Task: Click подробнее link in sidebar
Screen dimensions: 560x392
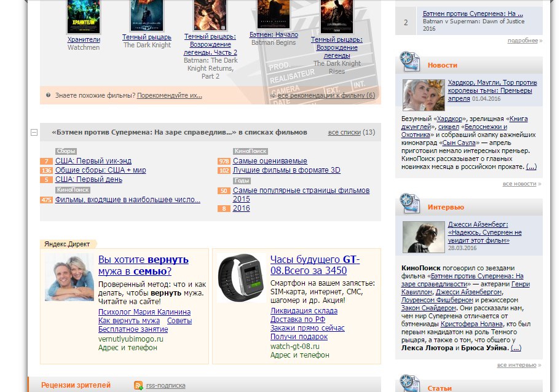Action: (523, 41)
